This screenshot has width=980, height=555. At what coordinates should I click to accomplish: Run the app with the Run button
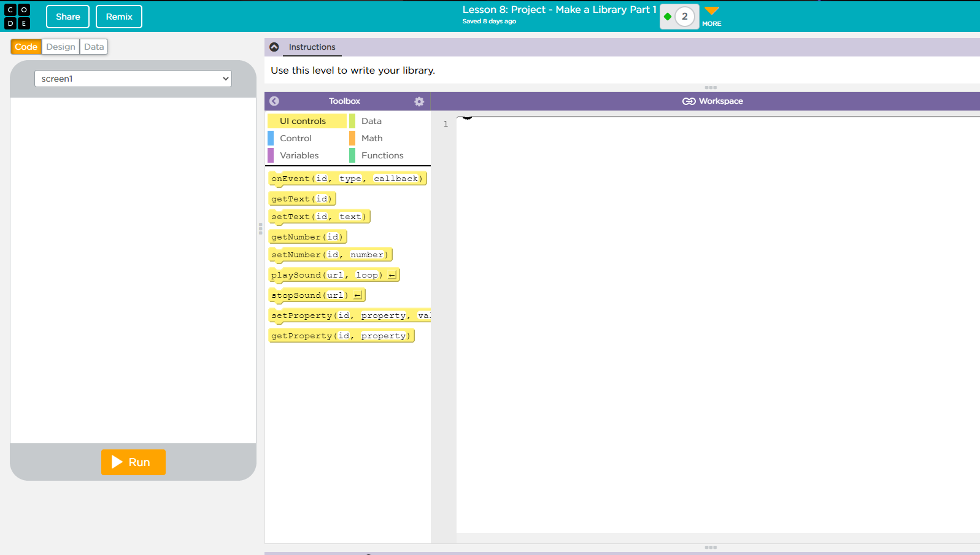coord(133,462)
